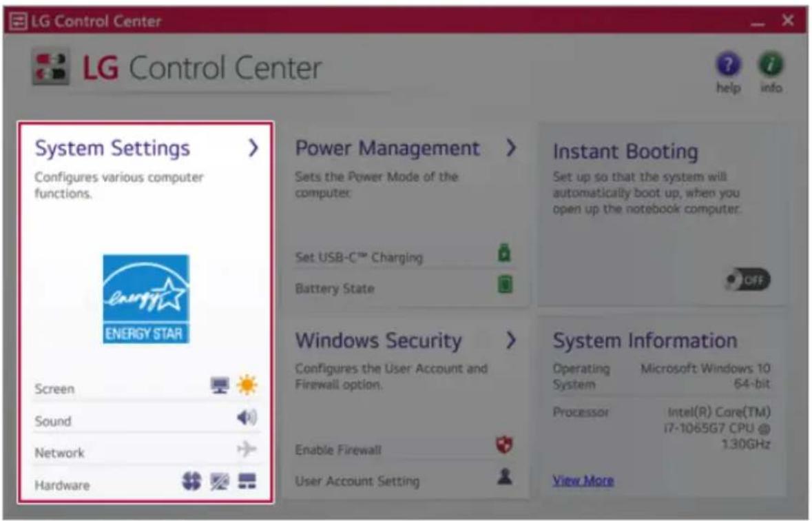Select User Account Setting text

tap(357, 481)
